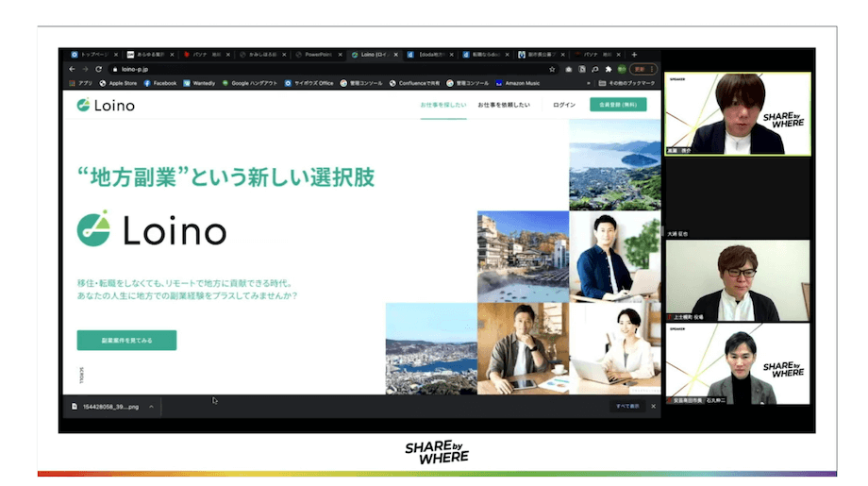Image resolution: width=868 pixels, height=486 pixels.
Task: Open the Wantedly bookmark
Action: click(x=199, y=83)
